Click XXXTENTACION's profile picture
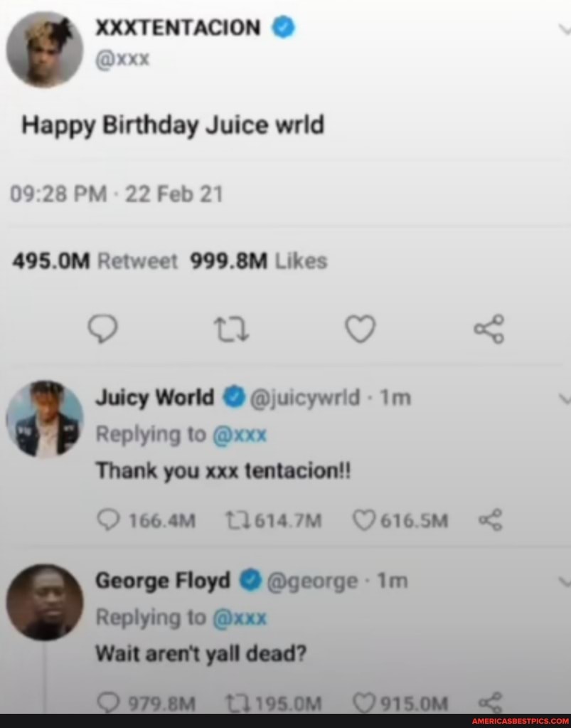Screen dimensions: 571x728 point(44,48)
